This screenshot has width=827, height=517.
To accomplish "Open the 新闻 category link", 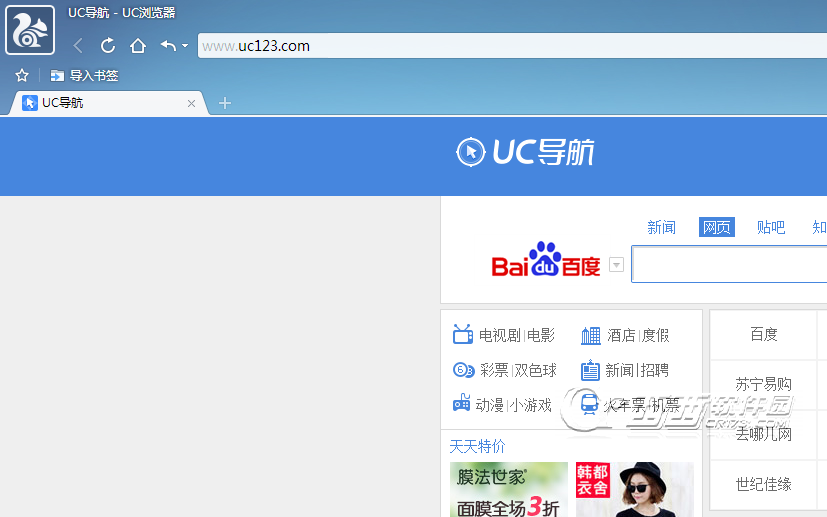I will 619,370.
